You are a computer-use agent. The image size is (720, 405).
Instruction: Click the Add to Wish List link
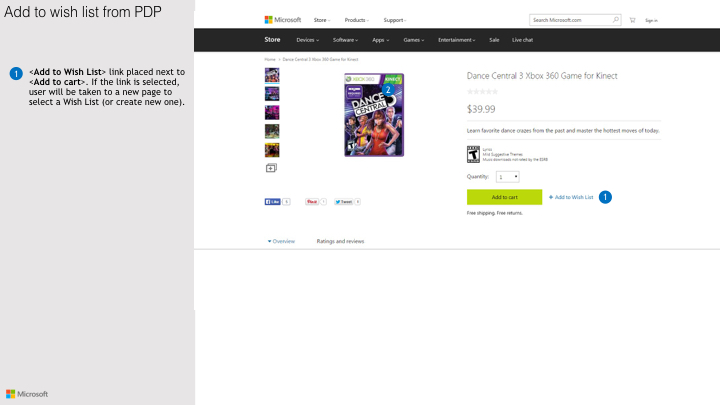click(x=571, y=197)
